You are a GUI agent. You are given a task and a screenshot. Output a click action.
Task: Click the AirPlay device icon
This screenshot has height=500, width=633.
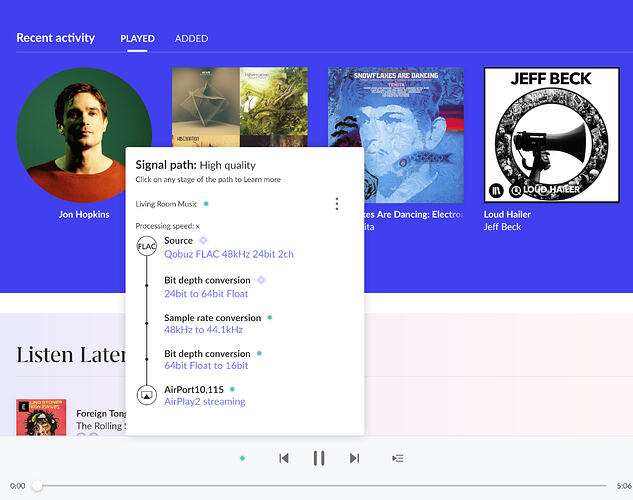147,395
